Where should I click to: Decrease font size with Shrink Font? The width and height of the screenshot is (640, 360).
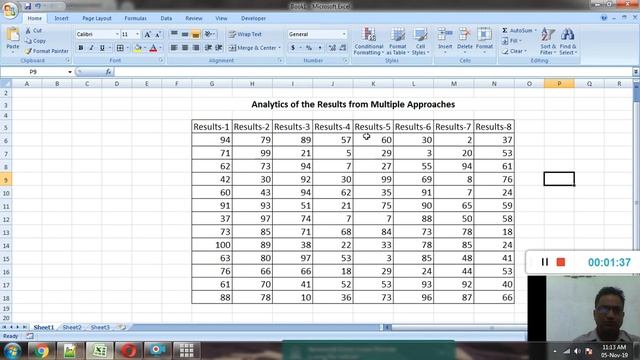[x=158, y=34]
